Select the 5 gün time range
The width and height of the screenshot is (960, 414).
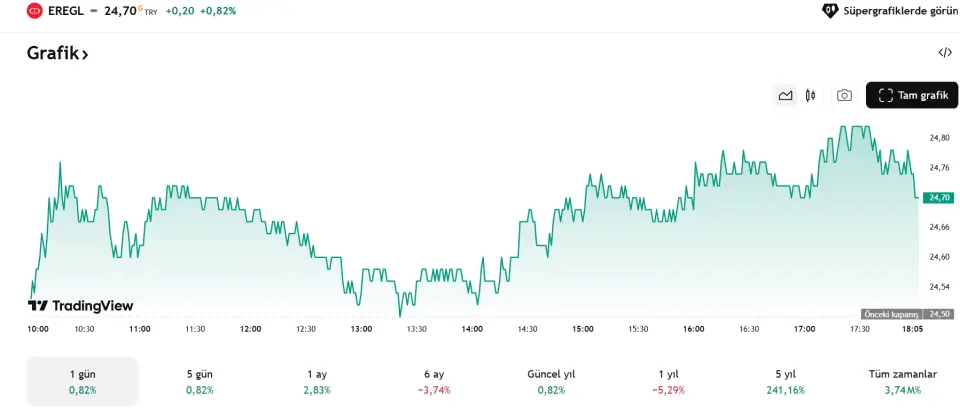pos(199,381)
